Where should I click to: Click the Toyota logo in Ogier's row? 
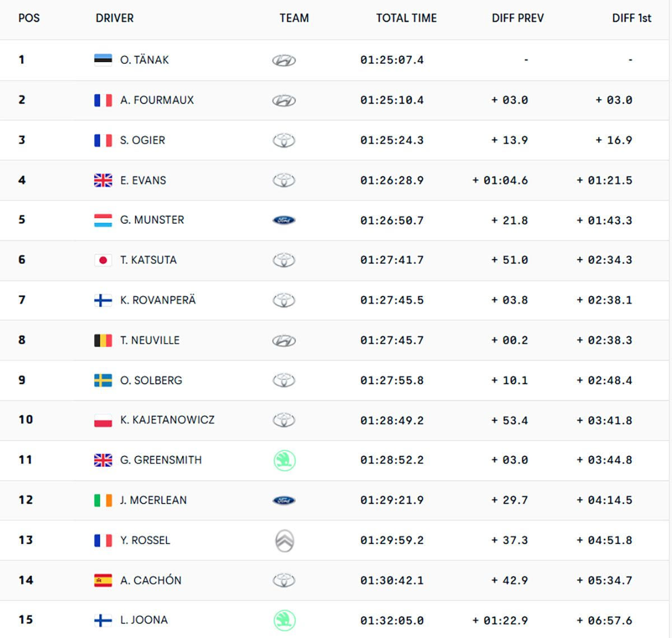tap(284, 140)
